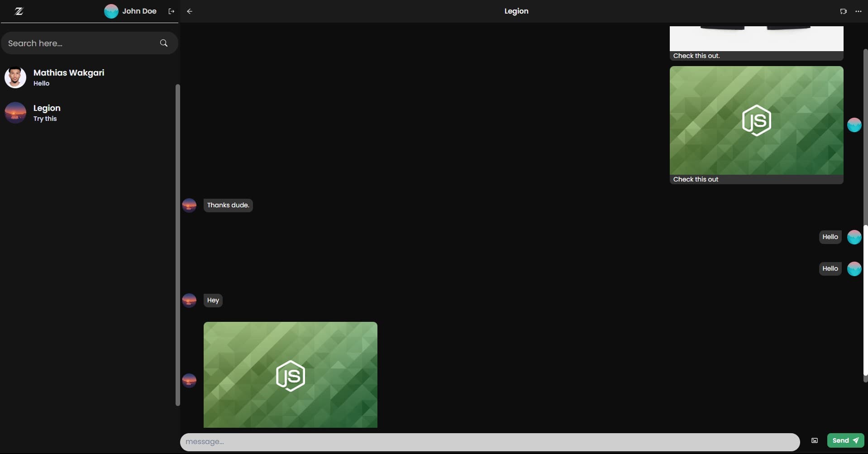This screenshot has height=454, width=868.
Task: Go back using the left arrow icon
Action: (x=190, y=11)
